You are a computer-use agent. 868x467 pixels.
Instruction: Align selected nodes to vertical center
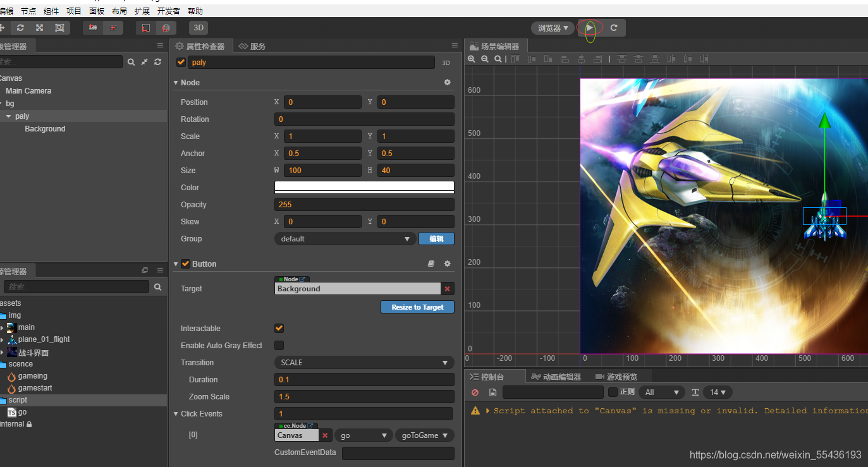tap(532, 59)
